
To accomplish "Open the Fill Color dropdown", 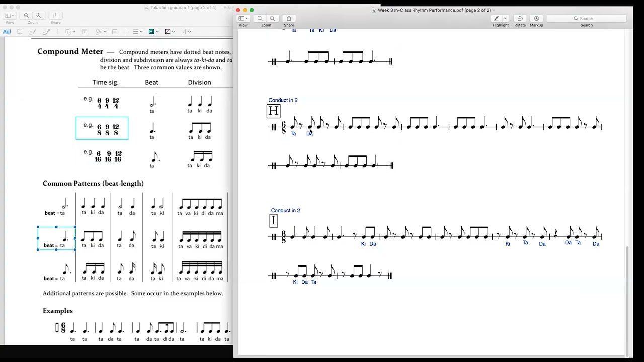I will click(170, 32).
